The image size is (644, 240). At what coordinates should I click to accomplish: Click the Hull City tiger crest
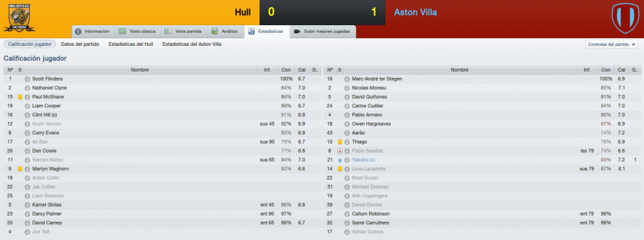click(19, 18)
